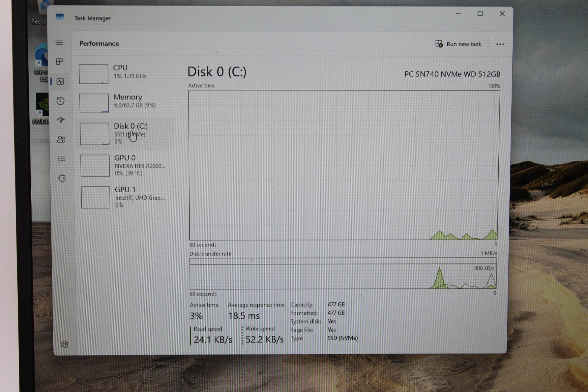Viewport: 588px width, 392px height.
Task: Click the 52.2 KB/s write speed value
Action: click(265, 339)
